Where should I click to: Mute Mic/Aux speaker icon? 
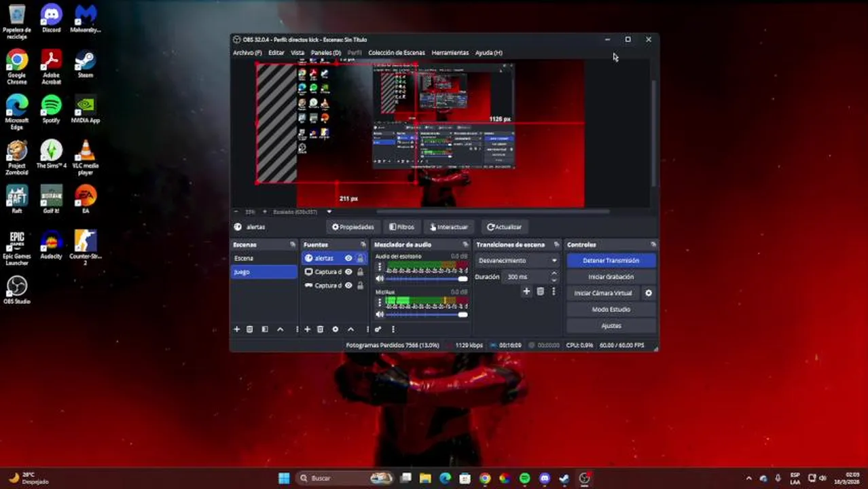(380, 314)
